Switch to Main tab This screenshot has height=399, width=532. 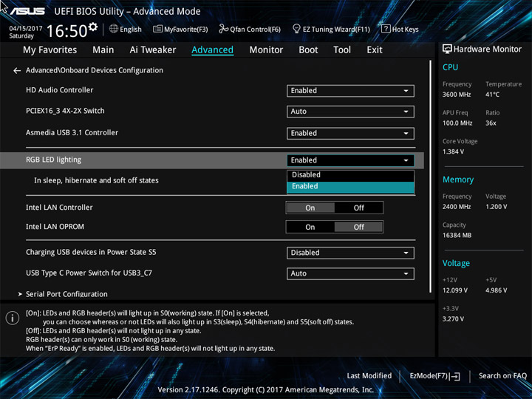pyautogui.click(x=103, y=50)
